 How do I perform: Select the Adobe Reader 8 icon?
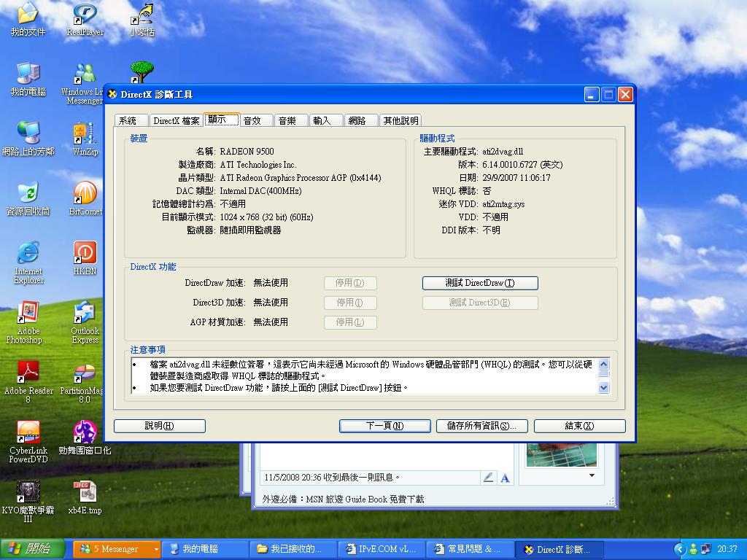(28, 373)
